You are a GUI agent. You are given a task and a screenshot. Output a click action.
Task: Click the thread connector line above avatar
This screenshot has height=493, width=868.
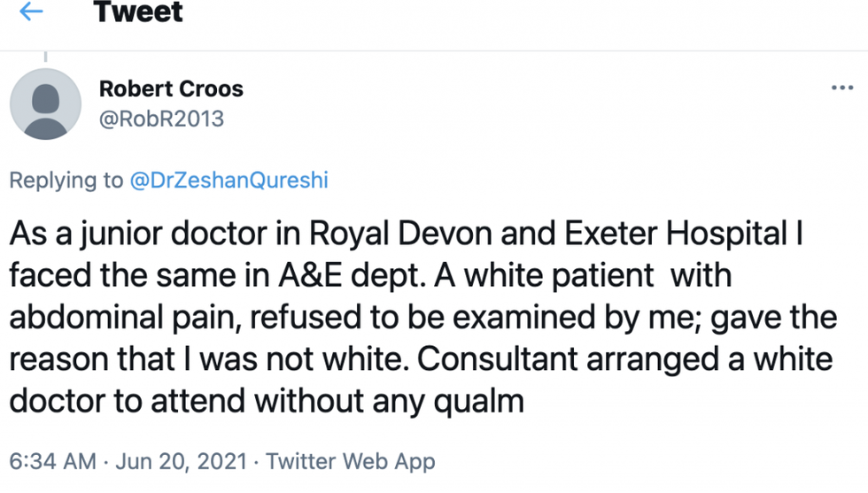pyautogui.click(x=45, y=58)
